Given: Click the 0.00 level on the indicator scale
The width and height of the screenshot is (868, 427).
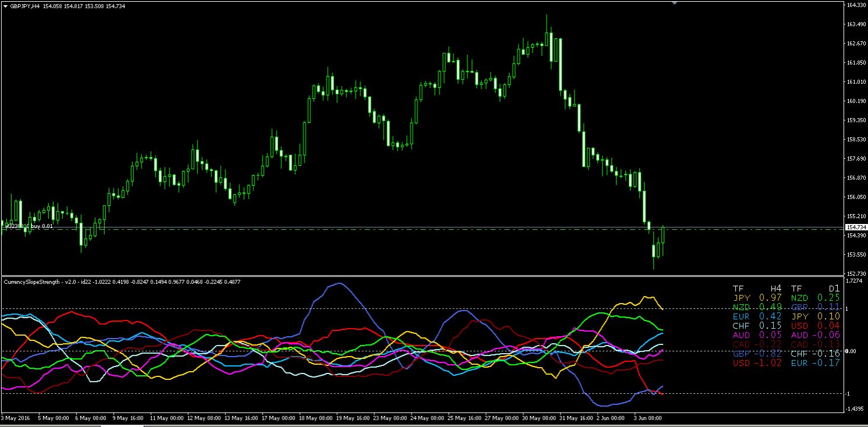Looking at the screenshot, I should tap(851, 351).
